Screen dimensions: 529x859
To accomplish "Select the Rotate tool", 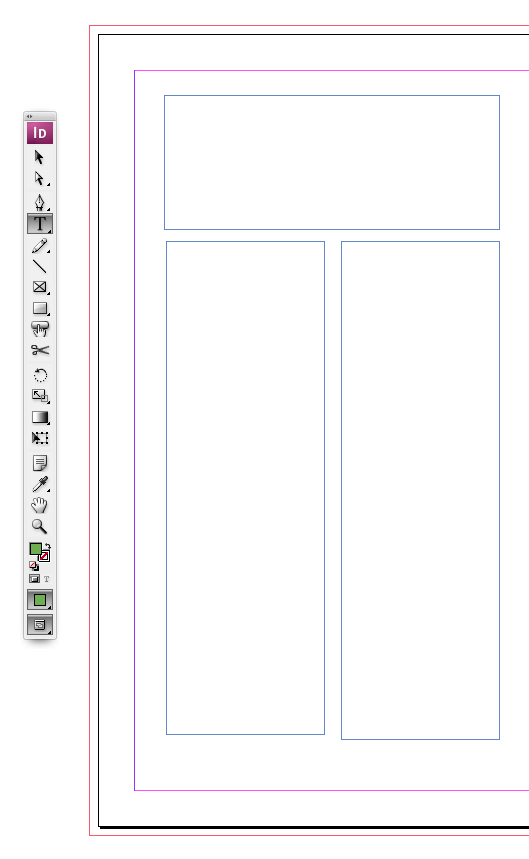I will pyautogui.click(x=40, y=375).
